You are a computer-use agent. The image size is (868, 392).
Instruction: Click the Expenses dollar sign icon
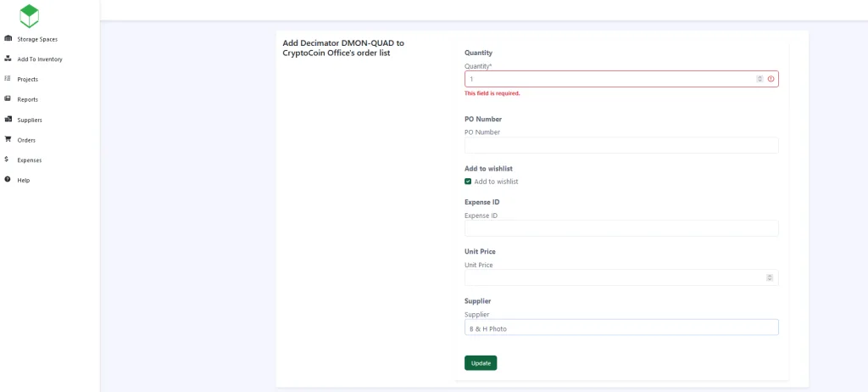[x=6, y=160]
